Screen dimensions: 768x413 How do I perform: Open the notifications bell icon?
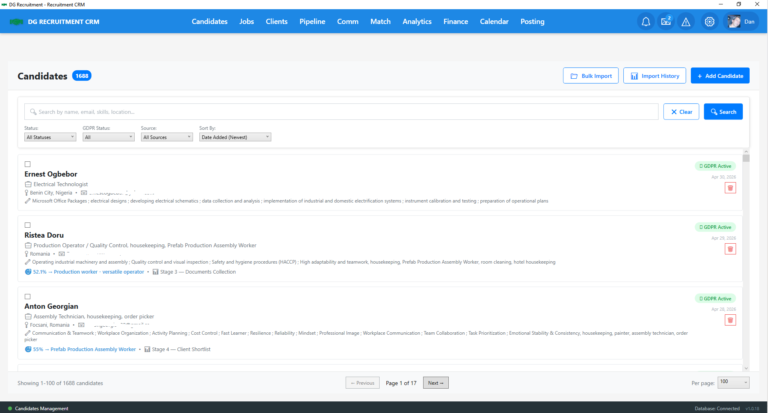[x=645, y=21]
